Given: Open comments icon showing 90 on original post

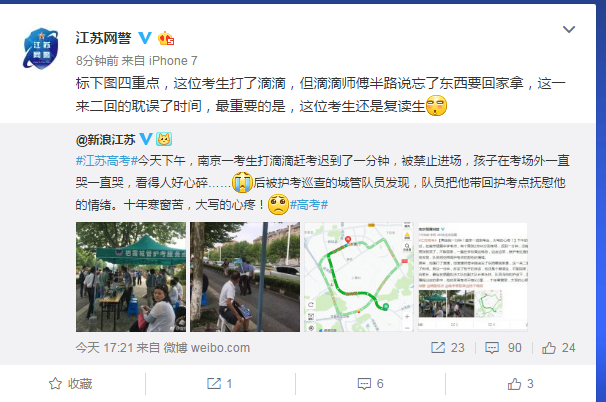Looking at the screenshot, I should [503, 347].
